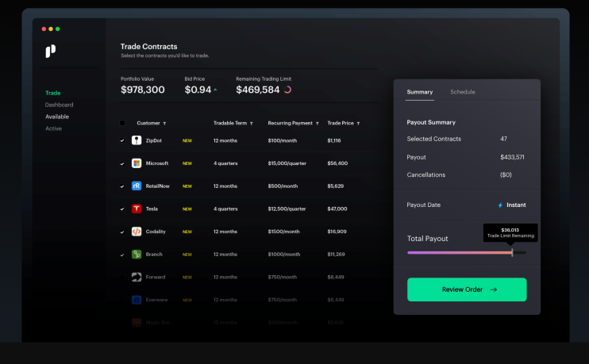589x364 pixels.
Task: Click the Branch logo icon
Action: point(137,255)
